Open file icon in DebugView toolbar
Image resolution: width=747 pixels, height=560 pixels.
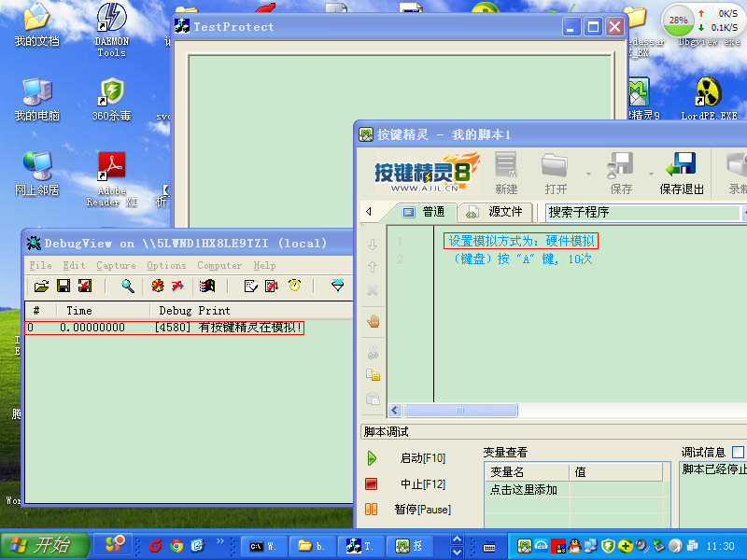41,286
